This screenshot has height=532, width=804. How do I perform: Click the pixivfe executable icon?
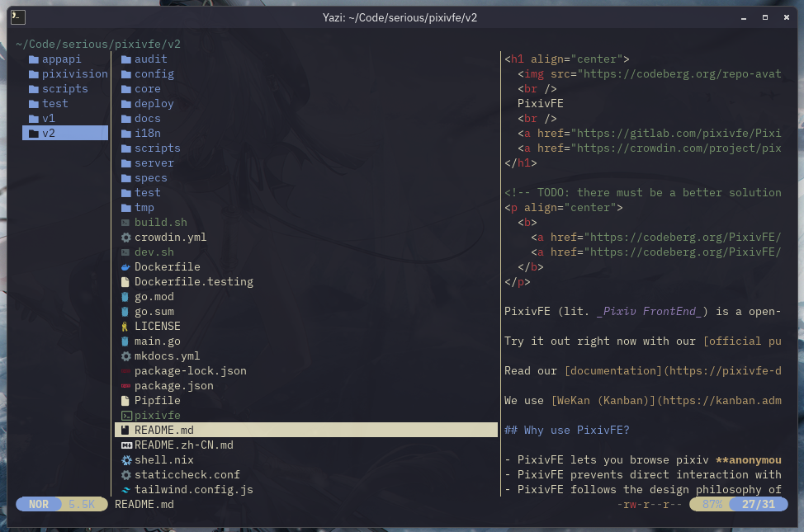click(x=126, y=416)
